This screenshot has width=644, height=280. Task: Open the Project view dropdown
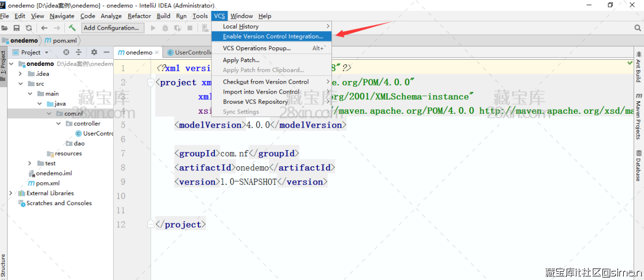47,52
